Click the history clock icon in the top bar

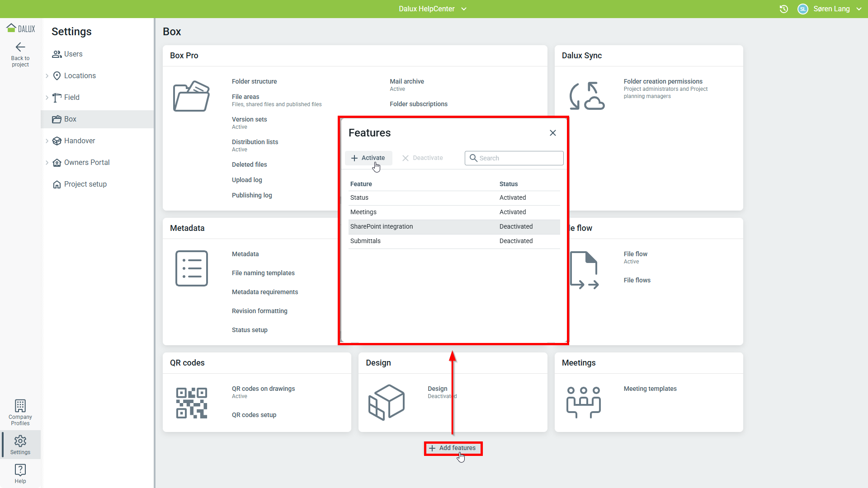click(x=784, y=9)
